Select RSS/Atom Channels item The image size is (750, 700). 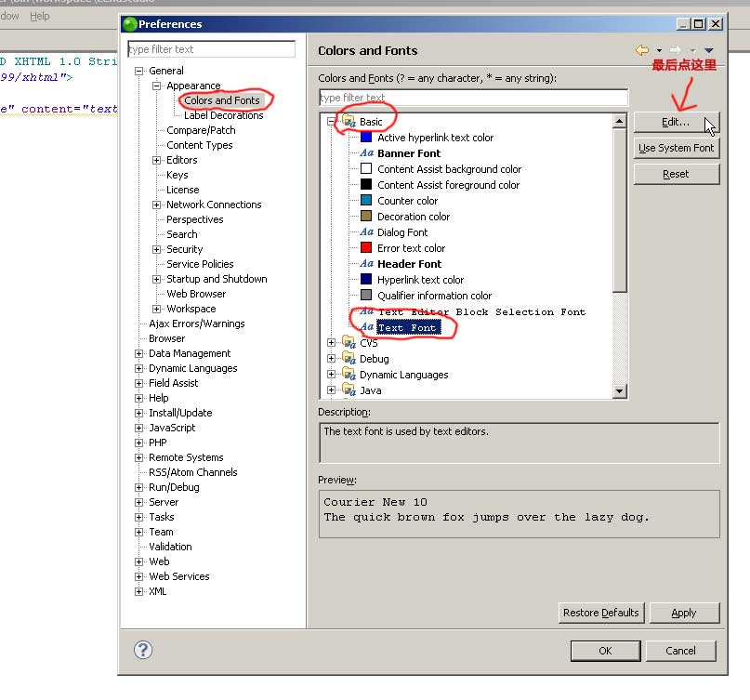[192, 472]
